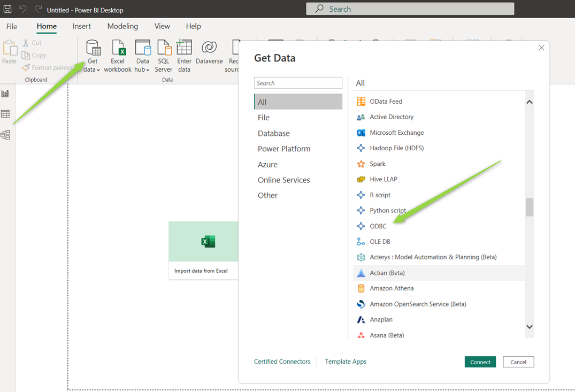Switch to Data table view in sidebar
The width and height of the screenshot is (575, 392).
[x=5, y=114]
